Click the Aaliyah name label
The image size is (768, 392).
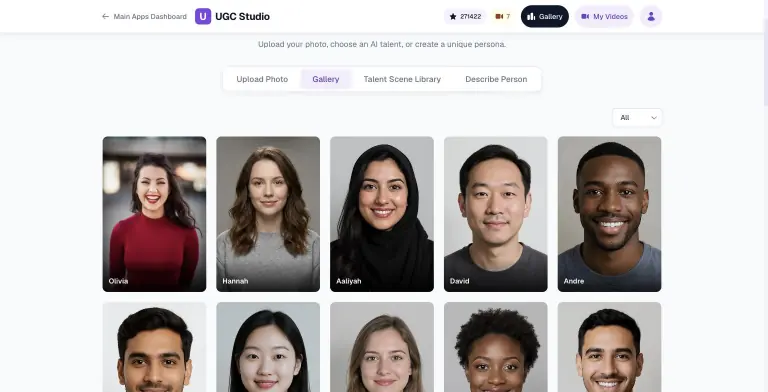pyautogui.click(x=349, y=281)
